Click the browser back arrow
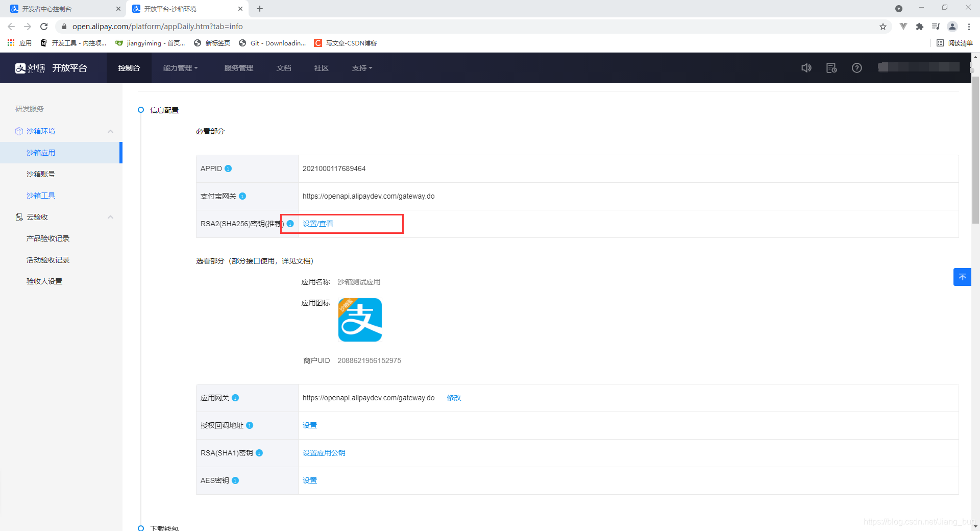Image resolution: width=980 pixels, height=531 pixels. 11,27
